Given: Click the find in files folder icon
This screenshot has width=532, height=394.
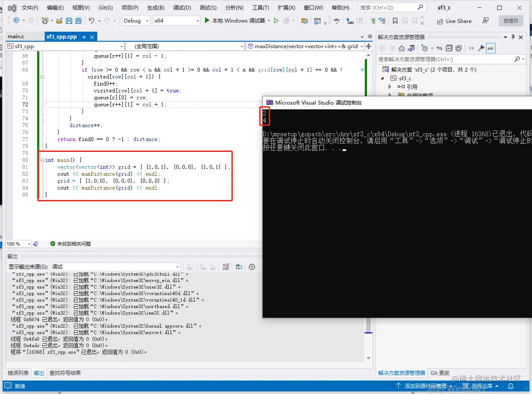Looking at the screenshot, I should point(304,20).
